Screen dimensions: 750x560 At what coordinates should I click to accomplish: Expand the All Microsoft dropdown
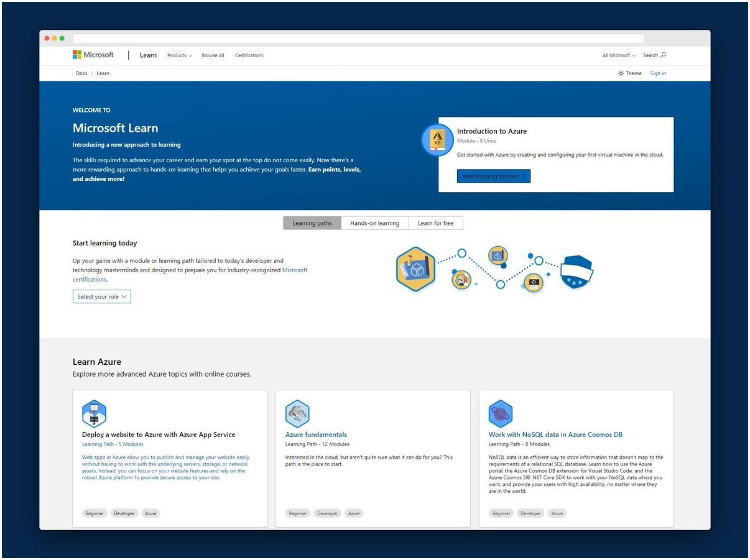pos(619,55)
